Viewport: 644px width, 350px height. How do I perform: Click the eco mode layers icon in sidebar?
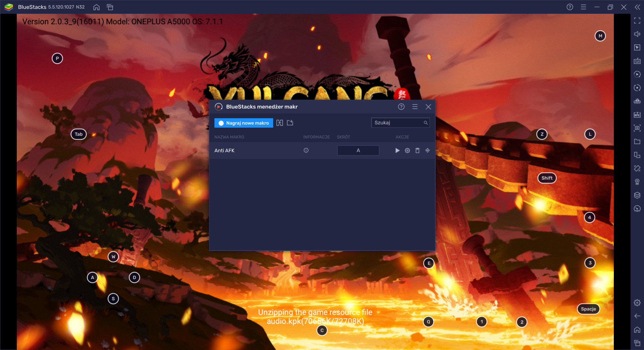point(637,195)
